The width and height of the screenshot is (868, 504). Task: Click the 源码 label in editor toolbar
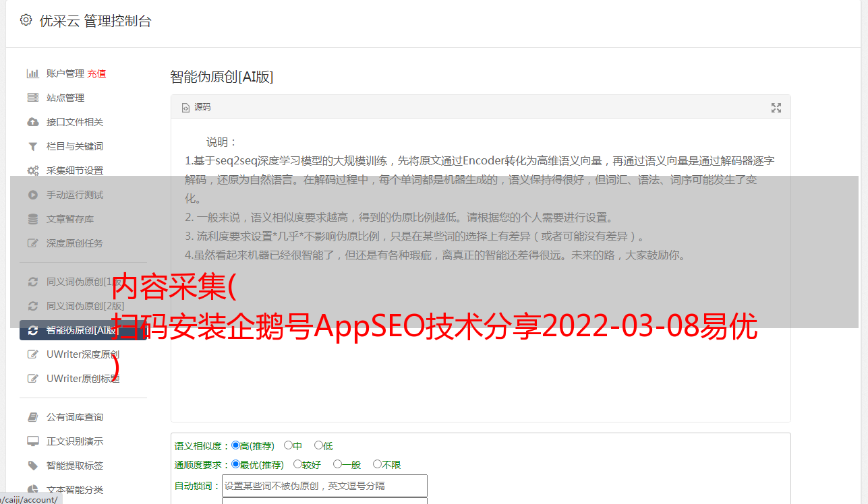[202, 108]
